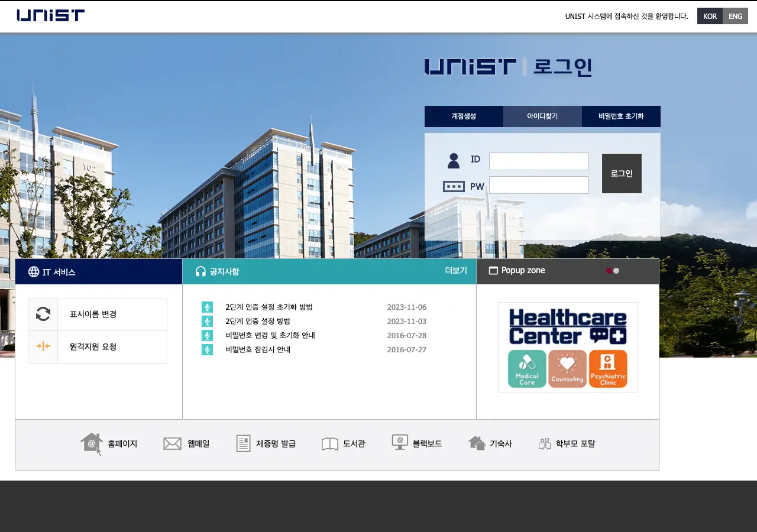
Task: Open the 아이디찾기 tab
Action: 542,116
